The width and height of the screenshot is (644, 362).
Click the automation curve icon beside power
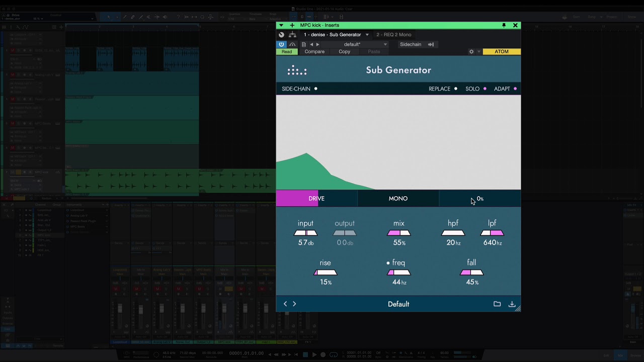coord(292,44)
